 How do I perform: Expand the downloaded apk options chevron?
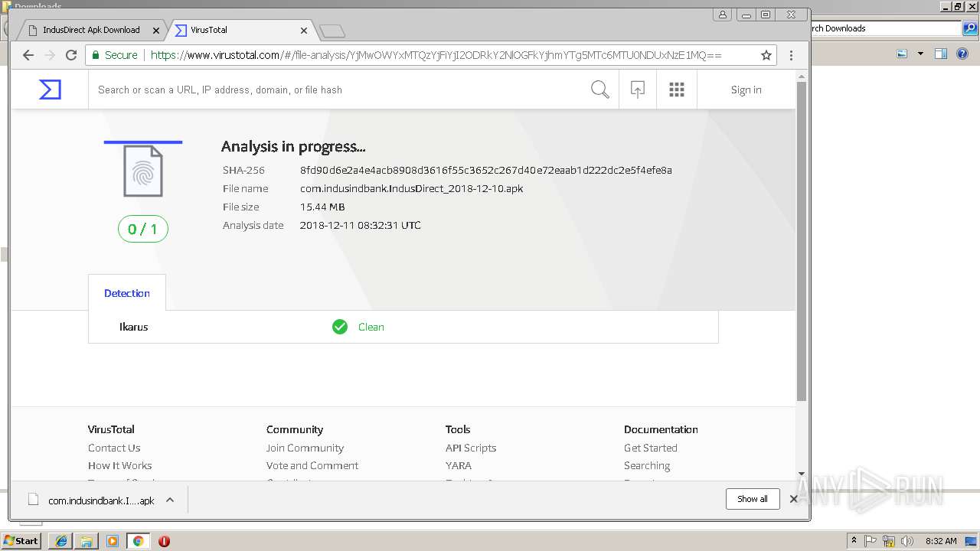pyautogui.click(x=170, y=500)
